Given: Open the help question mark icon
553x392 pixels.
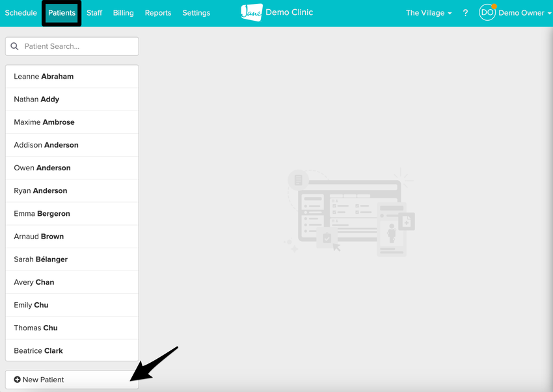Looking at the screenshot, I should [x=465, y=13].
